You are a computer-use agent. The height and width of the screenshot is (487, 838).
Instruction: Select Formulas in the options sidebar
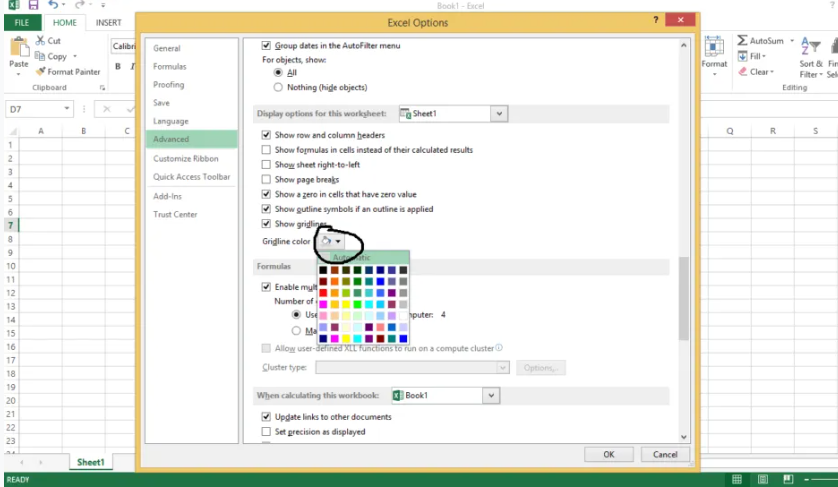tap(170, 67)
